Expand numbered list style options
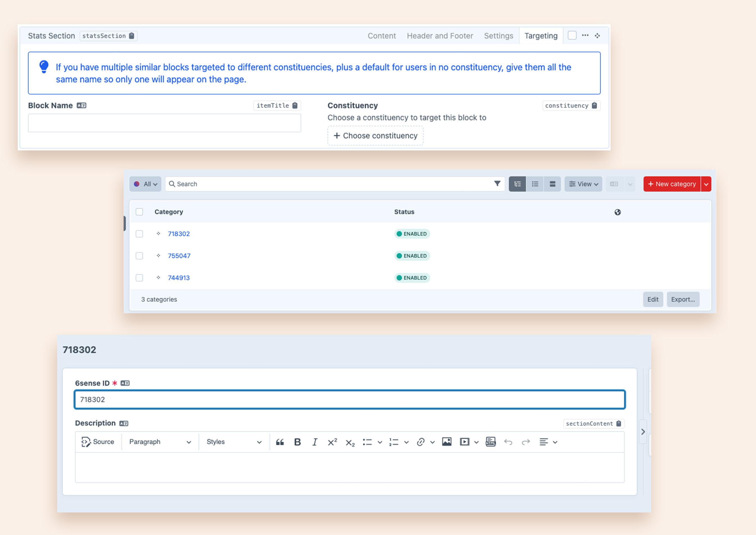This screenshot has width=756, height=535. coord(406,442)
